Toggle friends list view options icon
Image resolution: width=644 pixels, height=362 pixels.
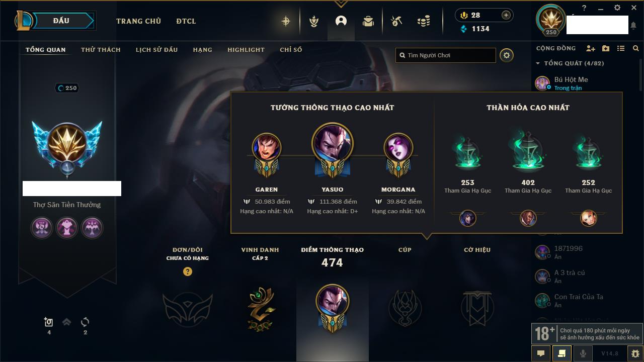[621, 48]
